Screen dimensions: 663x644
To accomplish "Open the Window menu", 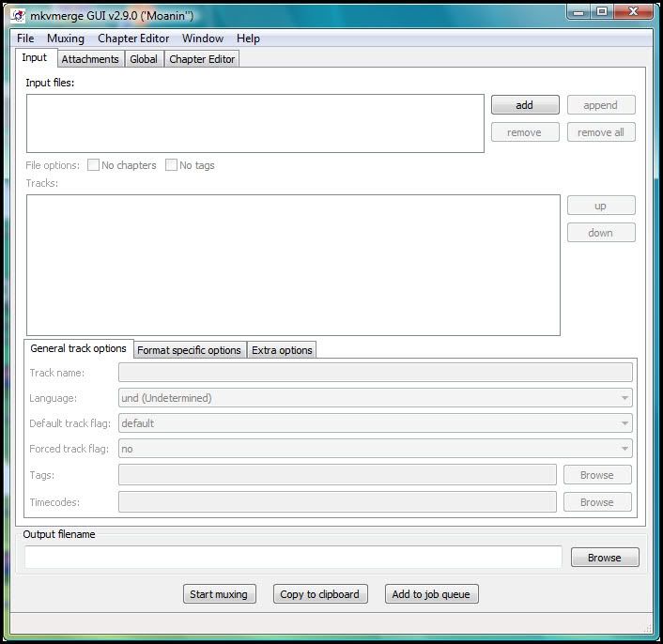I will (203, 38).
